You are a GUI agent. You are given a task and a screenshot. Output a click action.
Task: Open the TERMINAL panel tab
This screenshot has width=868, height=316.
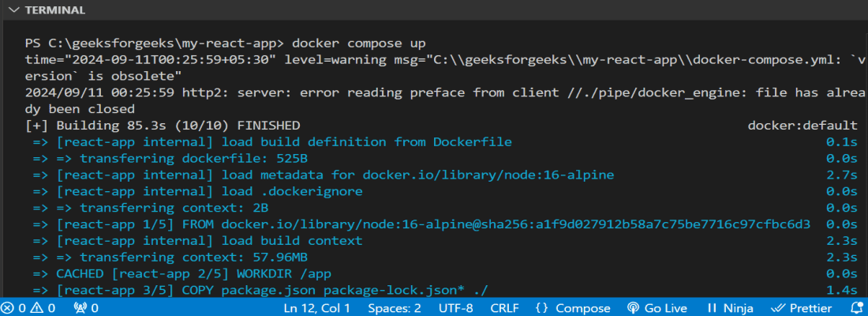55,10
